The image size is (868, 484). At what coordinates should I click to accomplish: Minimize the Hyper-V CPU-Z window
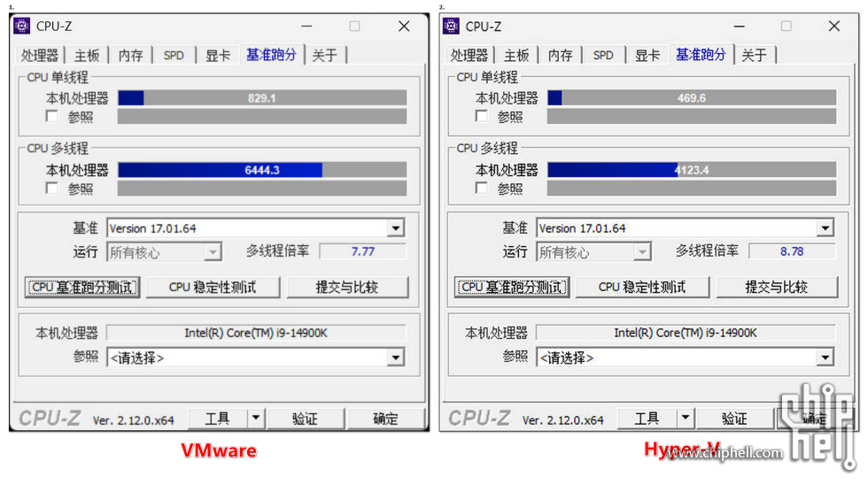739,26
